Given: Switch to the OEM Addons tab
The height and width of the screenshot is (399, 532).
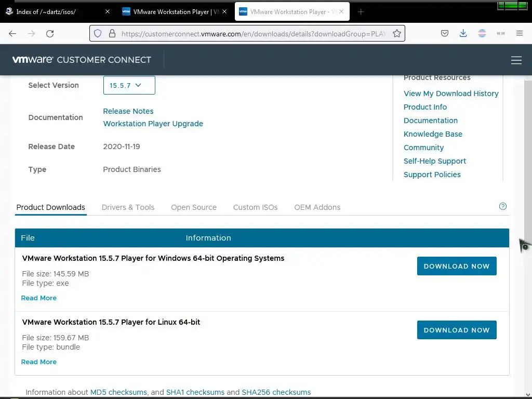Looking at the screenshot, I should pos(317,207).
